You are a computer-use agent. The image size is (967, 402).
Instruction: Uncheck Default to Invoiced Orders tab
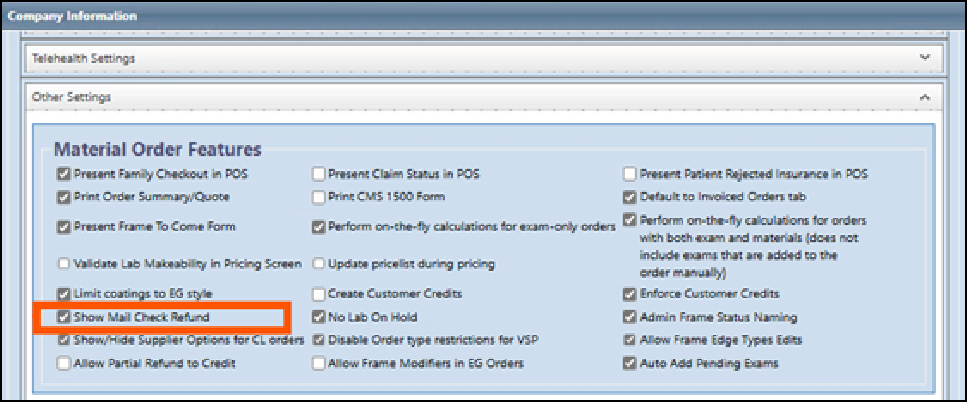point(630,197)
